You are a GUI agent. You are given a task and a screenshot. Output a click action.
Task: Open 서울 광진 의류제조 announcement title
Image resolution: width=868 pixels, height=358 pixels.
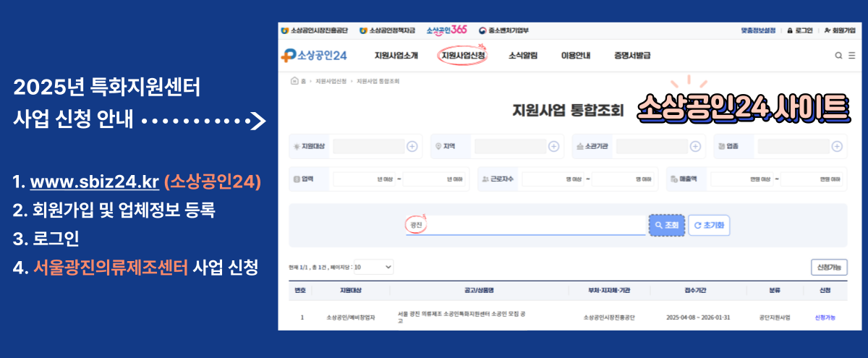click(461, 317)
